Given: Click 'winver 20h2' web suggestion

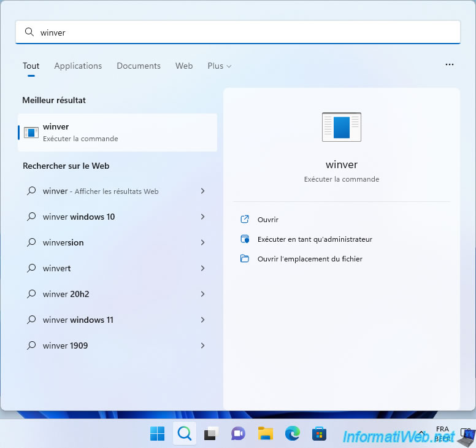Looking at the screenshot, I should pos(66,295).
